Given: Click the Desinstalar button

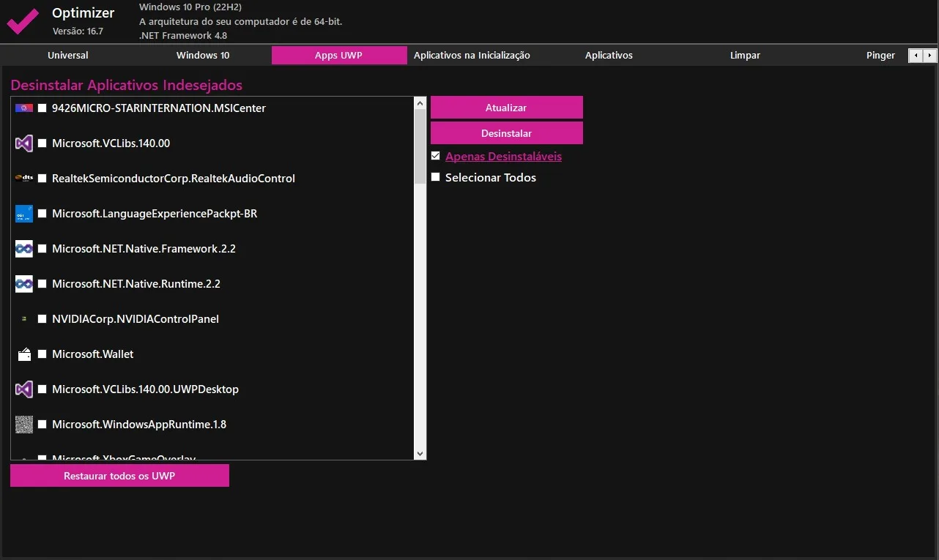Looking at the screenshot, I should tap(507, 133).
